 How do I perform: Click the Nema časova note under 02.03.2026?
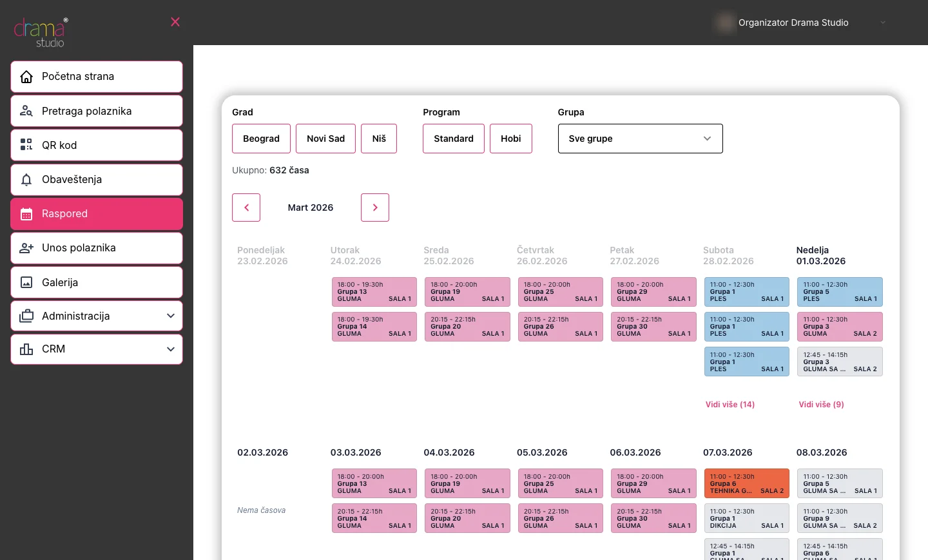coord(262,510)
